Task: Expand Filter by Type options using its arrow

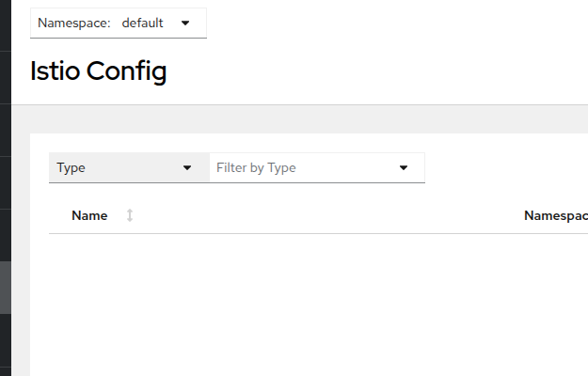Action: (x=404, y=167)
